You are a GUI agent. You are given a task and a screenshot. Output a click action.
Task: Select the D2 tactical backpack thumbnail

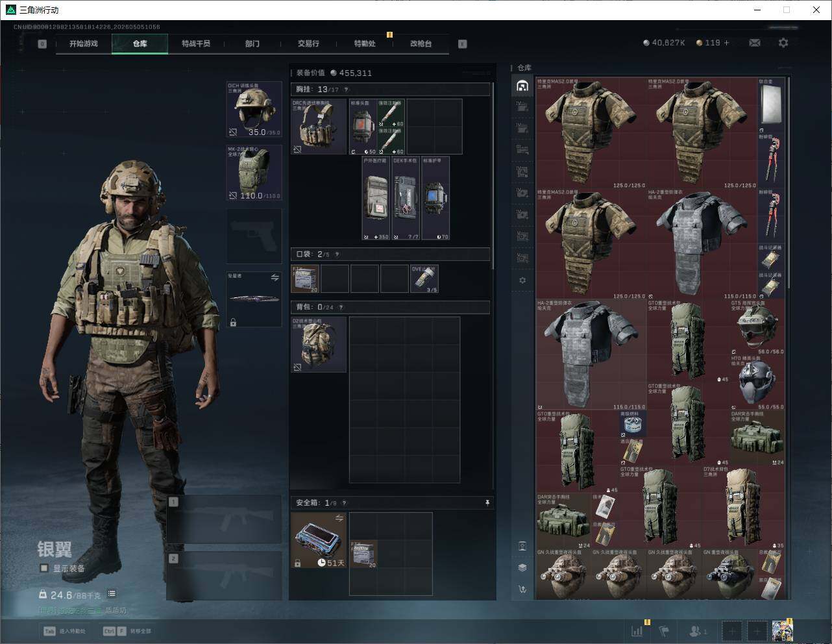click(319, 344)
